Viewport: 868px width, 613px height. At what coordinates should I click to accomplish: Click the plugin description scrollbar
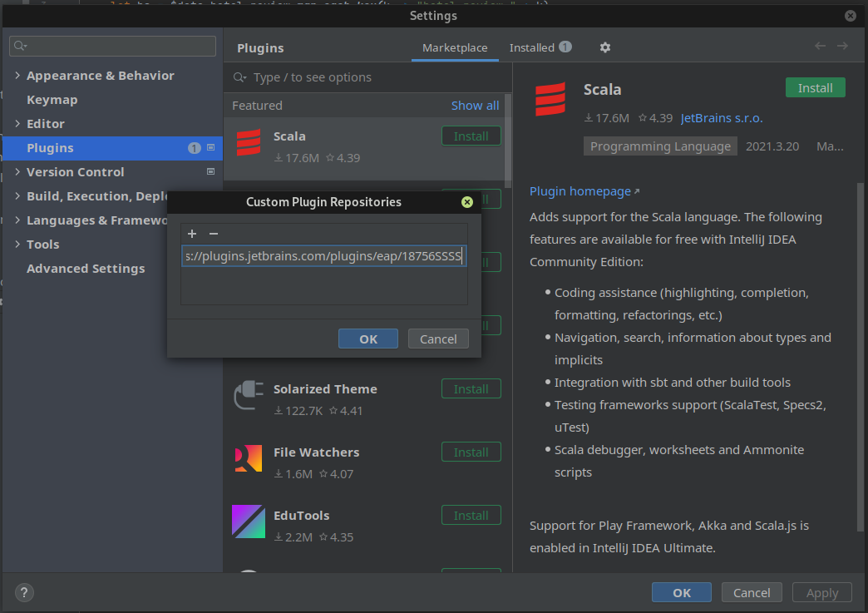click(860, 357)
